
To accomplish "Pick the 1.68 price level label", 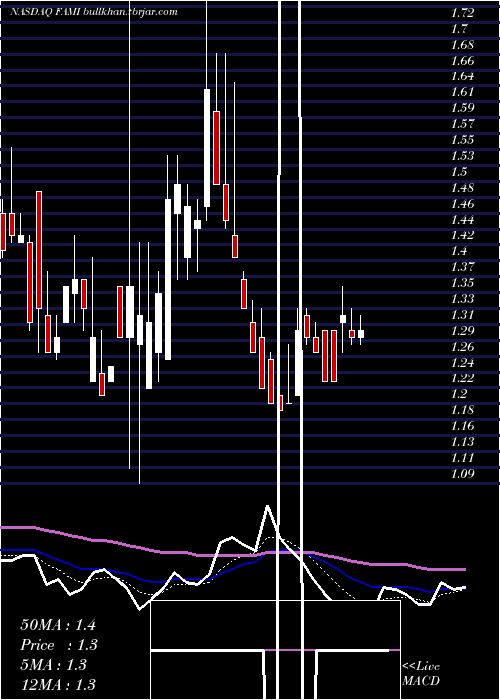I will pyautogui.click(x=462, y=45).
